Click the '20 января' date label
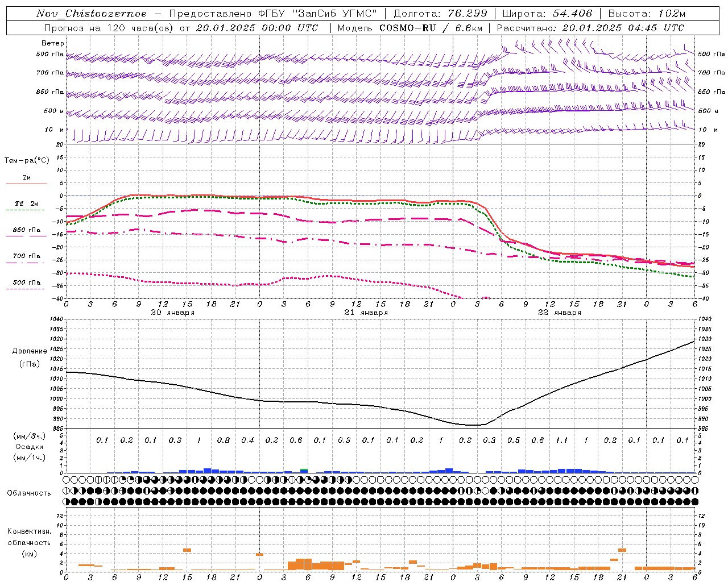The height and width of the screenshot is (582, 728). pyautogui.click(x=173, y=313)
